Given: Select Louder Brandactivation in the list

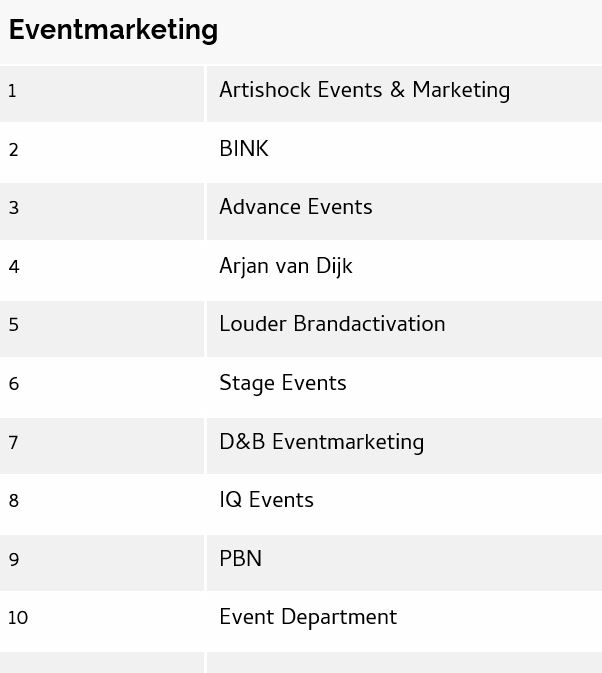Looking at the screenshot, I should 332,325.
